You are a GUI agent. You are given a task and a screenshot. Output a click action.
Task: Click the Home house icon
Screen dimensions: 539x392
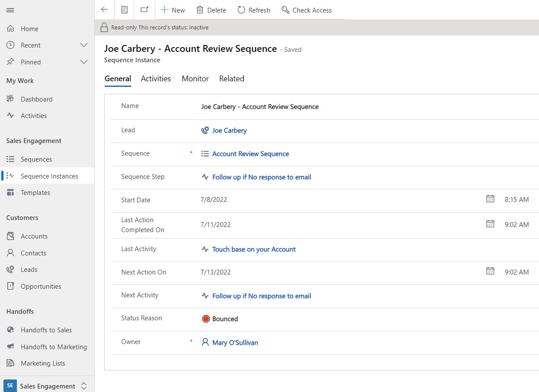tap(10, 29)
